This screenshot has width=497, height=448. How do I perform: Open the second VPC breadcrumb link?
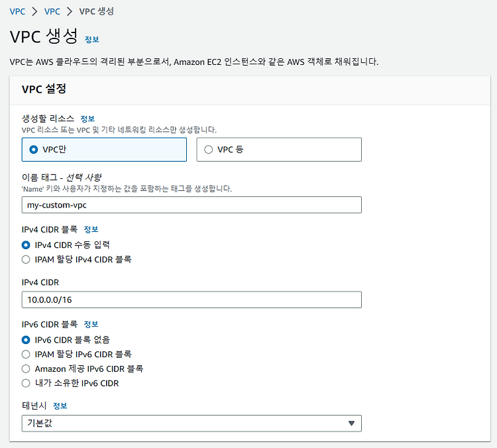click(52, 12)
